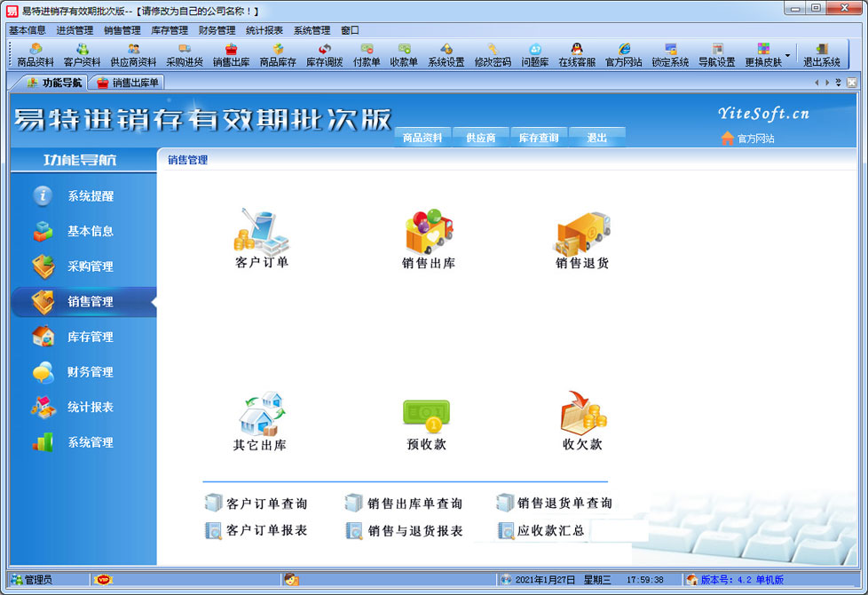Click the VIP badge in status bar
The image size is (868, 595).
pyautogui.click(x=103, y=580)
